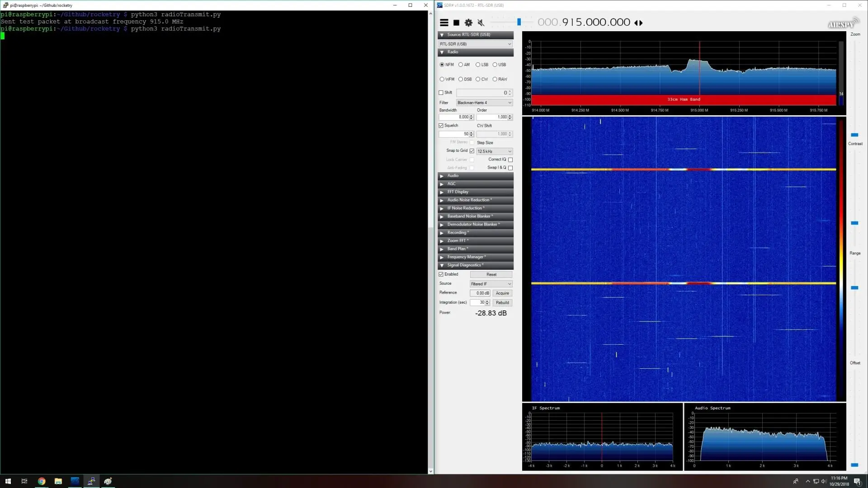Enable the Correct IQ checkbox
The image size is (868, 488).
(x=510, y=160)
